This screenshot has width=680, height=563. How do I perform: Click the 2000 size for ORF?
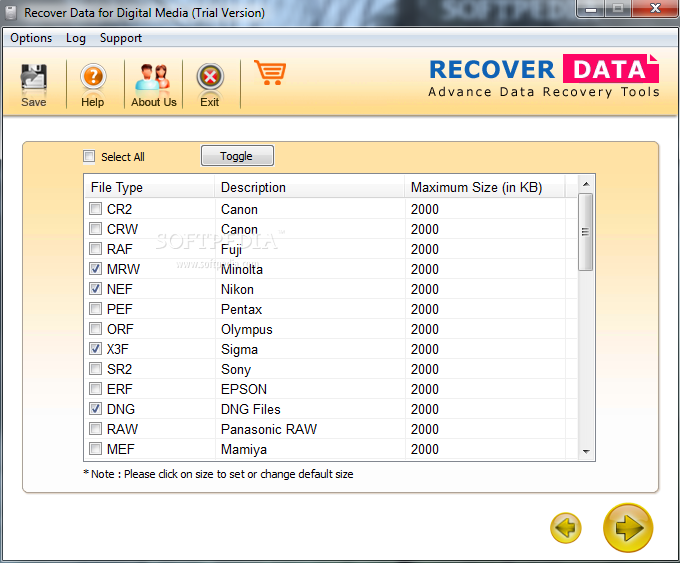point(425,329)
